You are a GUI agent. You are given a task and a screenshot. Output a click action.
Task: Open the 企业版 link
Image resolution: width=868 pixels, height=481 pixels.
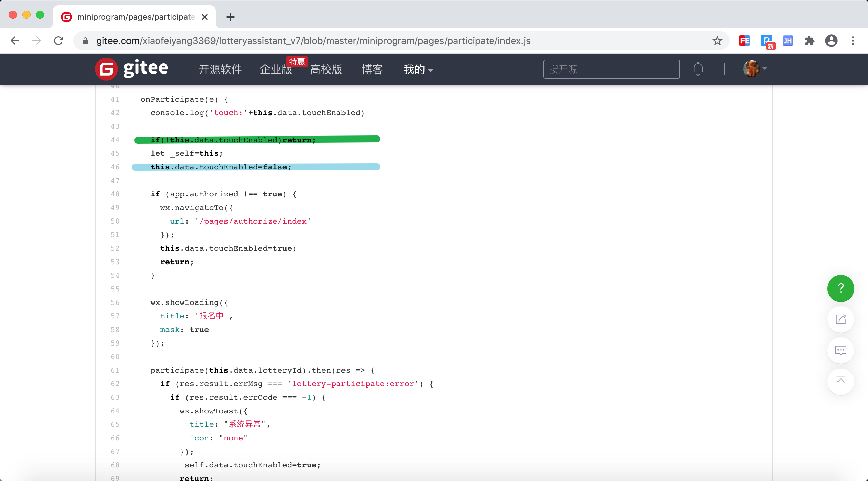[275, 69]
